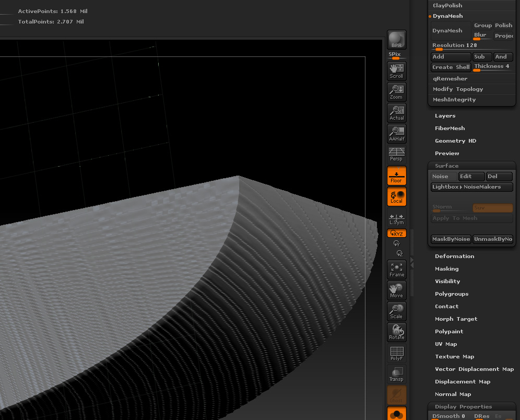Select the BPR render icon

click(396, 39)
